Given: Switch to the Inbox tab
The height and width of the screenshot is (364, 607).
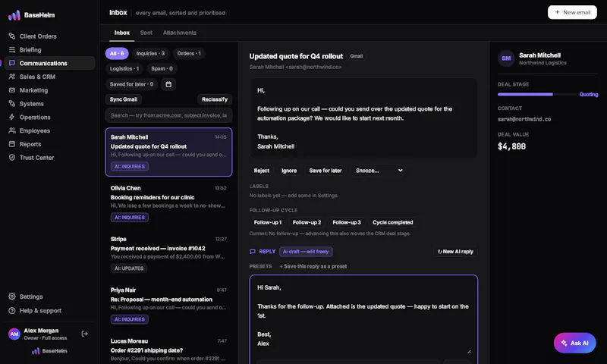Looking at the screenshot, I should tap(122, 33).
